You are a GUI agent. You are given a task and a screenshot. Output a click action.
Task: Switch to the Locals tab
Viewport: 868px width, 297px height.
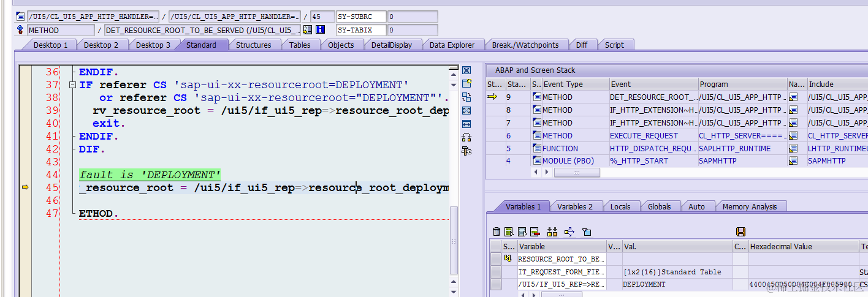tap(620, 207)
